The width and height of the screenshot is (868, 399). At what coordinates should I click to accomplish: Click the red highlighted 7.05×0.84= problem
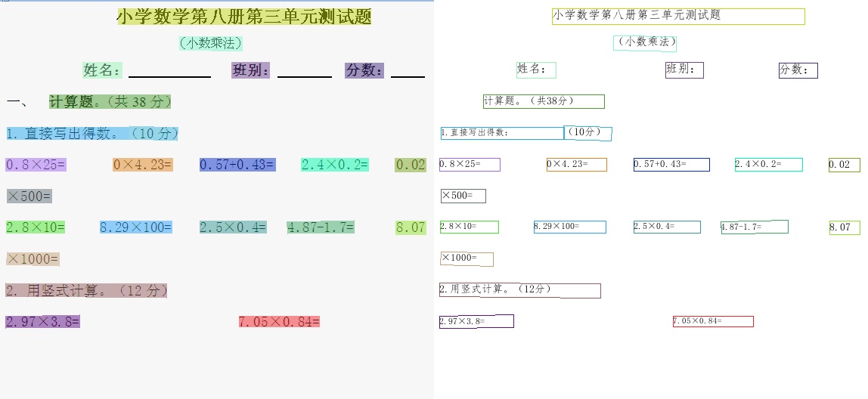pyautogui.click(x=279, y=322)
